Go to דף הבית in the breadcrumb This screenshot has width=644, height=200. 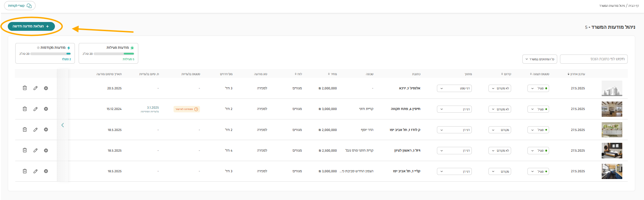point(634,6)
